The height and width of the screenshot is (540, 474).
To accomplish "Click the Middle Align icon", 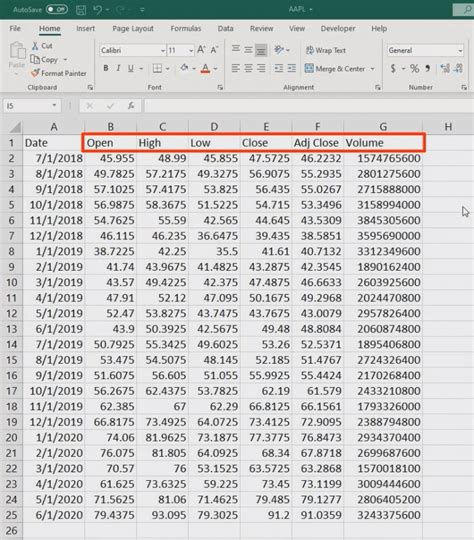I will [248, 50].
